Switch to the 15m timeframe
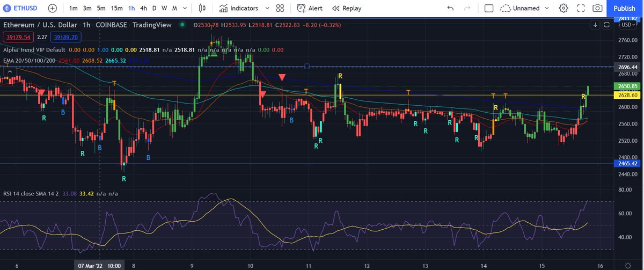Screen dimensions: 644x270 [x=116, y=8]
